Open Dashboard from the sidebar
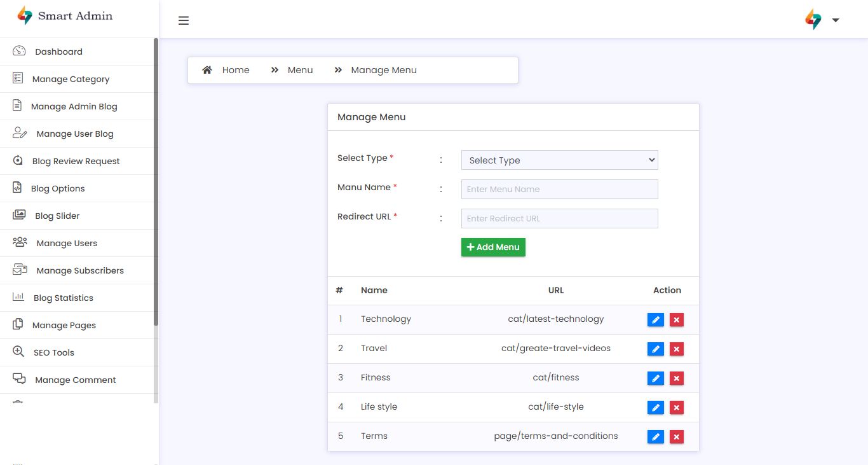The image size is (868, 465). coord(77,52)
